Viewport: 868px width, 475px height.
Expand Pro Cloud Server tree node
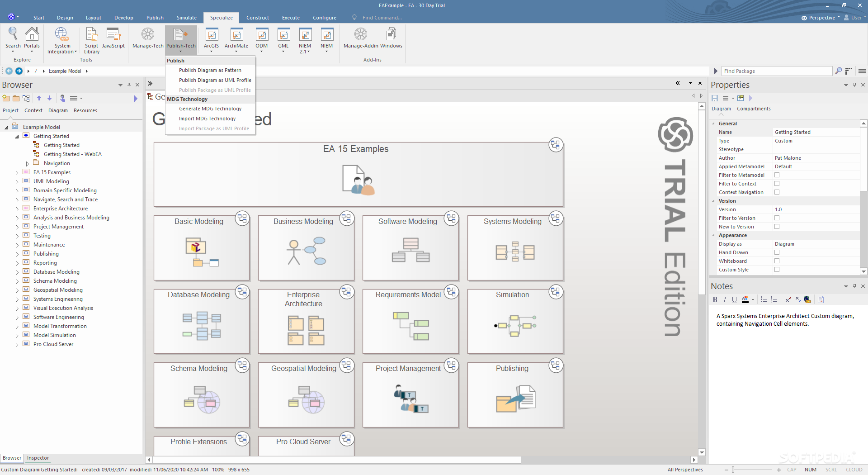click(x=17, y=345)
